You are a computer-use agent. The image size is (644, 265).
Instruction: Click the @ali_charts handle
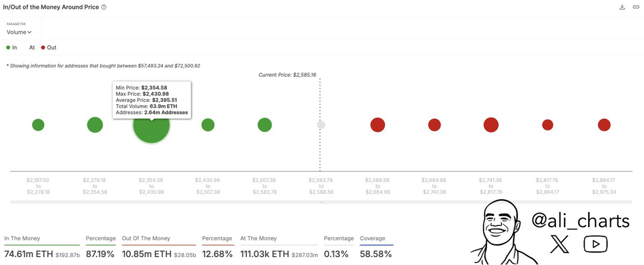click(580, 220)
